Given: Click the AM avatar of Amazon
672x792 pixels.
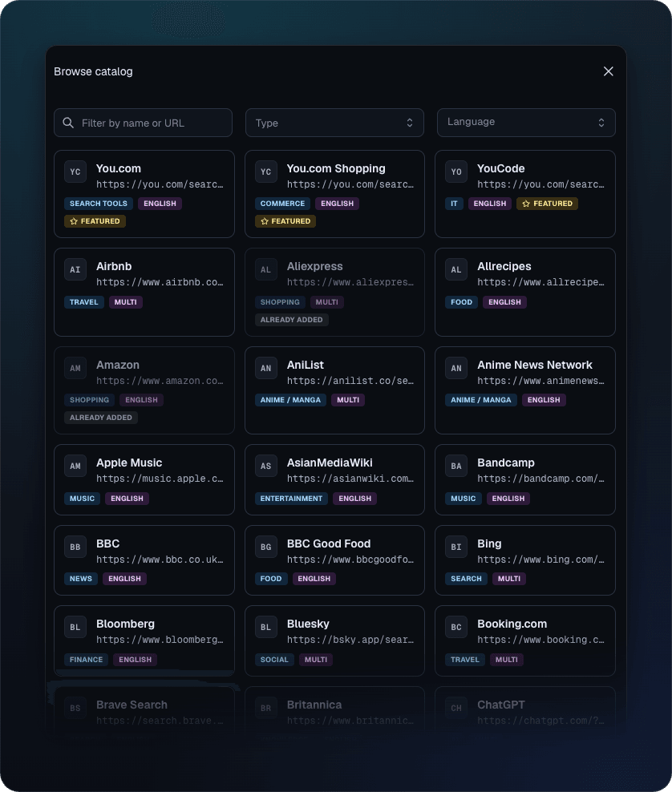Looking at the screenshot, I should [75, 368].
